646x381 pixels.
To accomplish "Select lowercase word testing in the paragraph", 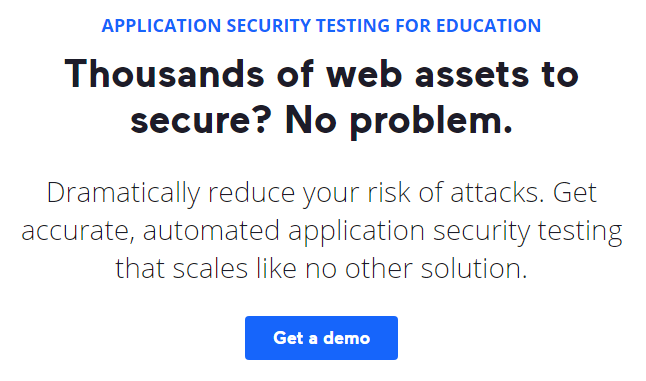I will [580, 231].
